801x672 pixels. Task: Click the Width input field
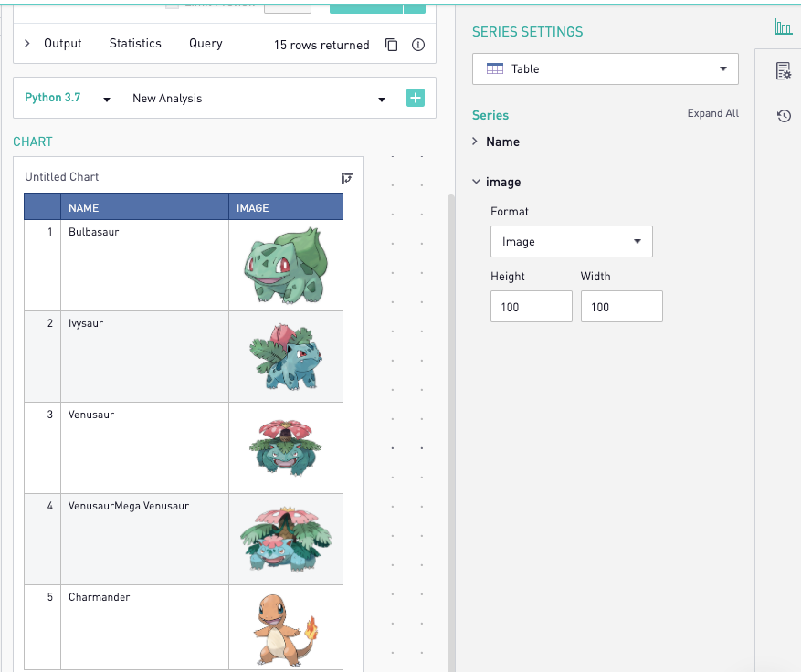(x=622, y=307)
